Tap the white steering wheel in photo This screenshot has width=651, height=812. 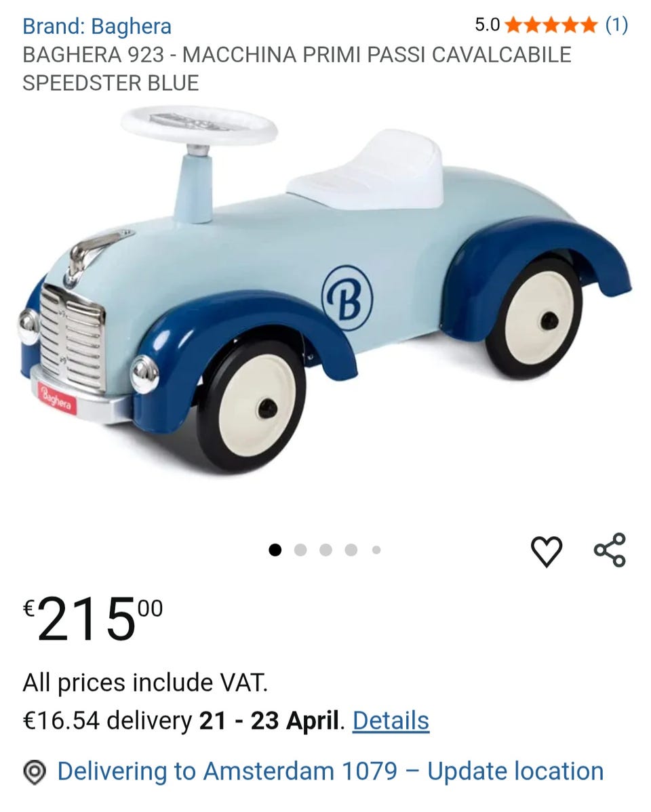(x=199, y=125)
